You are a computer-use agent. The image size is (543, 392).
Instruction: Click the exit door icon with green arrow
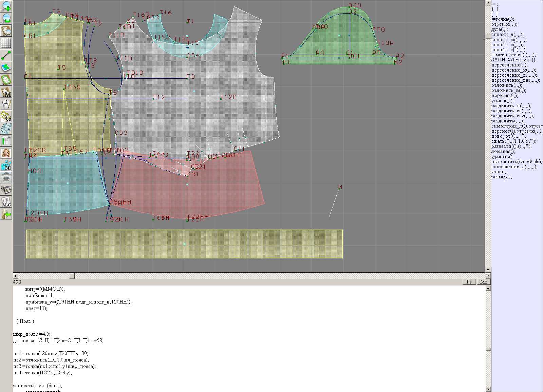click(6, 214)
